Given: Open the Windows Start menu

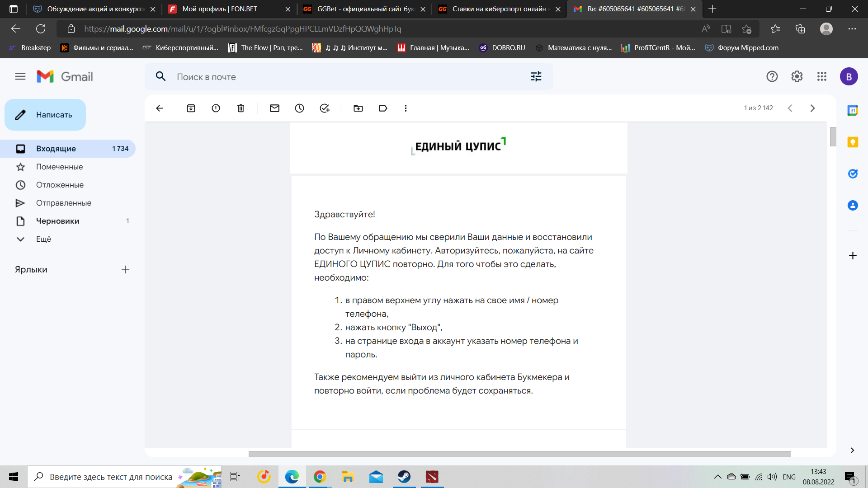Looking at the screenshot, I should click(x=14, y=477).
